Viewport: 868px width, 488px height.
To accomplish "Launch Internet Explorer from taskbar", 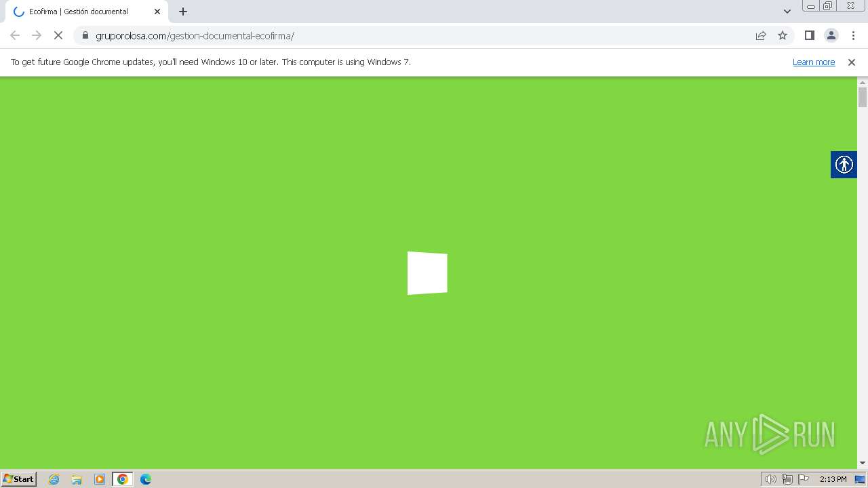I will (x=54, y=479).
